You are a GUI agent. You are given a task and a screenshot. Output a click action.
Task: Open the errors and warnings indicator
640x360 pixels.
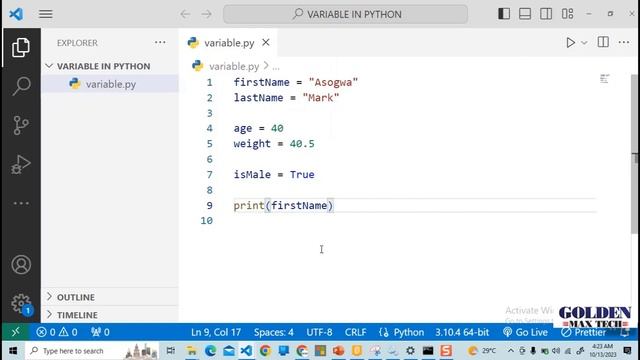pyautogui.click(x=57, y=332)
